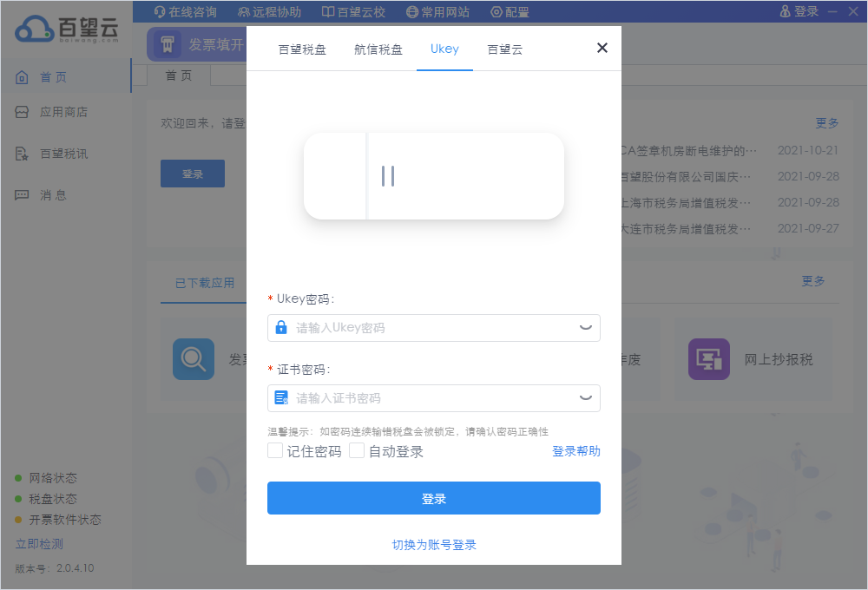Image resolution: width=868 pixels, height=590 pixels.
Task: Click the user icon beside 登录
Action: coord(785,11)
